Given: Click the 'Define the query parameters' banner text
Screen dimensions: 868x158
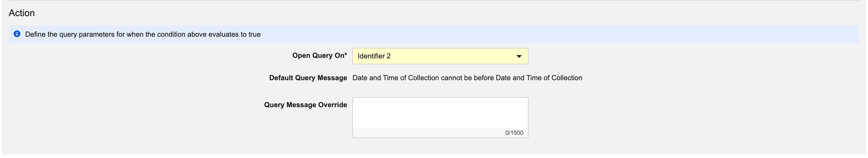Looking at the screenshot, I should point(142,34).
